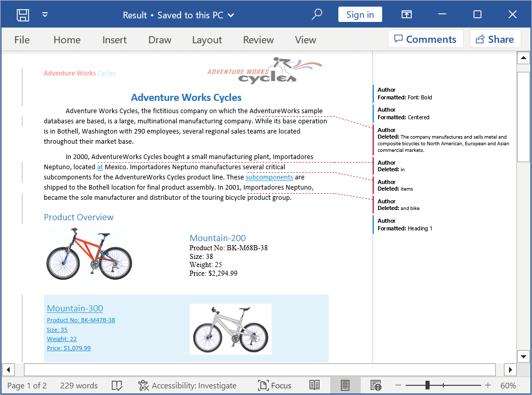Click the 'Mountain-300' heading link
This screenshot has width=532, height=395.
click(75, 308)
